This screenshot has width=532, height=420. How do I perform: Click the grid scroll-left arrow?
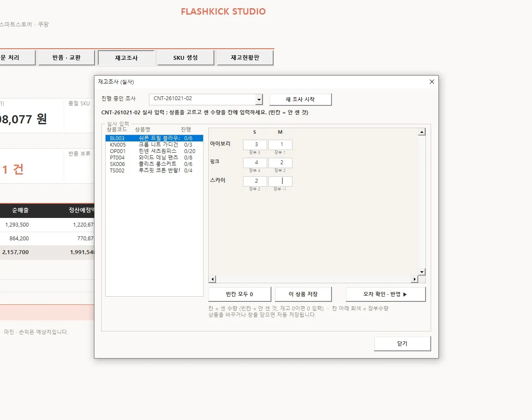click(213, 279)
